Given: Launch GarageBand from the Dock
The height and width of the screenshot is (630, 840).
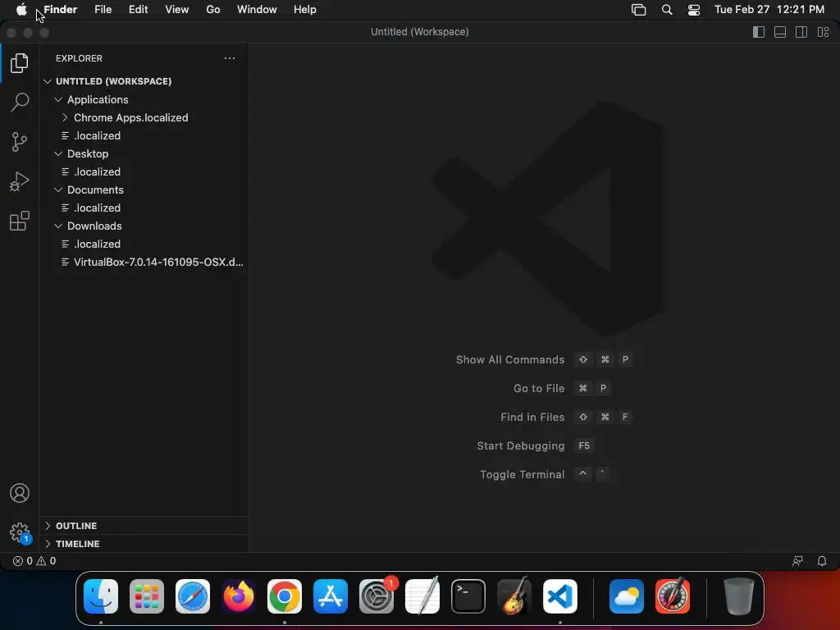Looking at the screenshot, I should 514,596.
